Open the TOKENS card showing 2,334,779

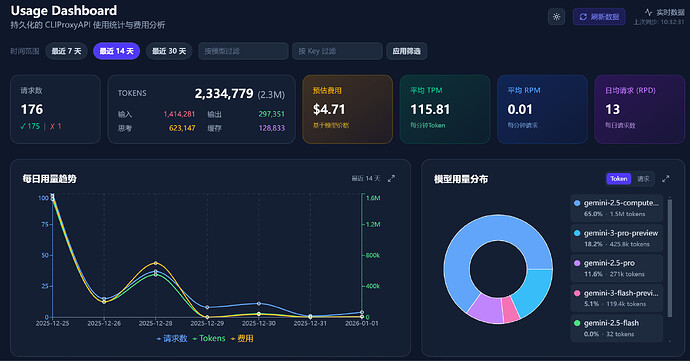coord(202,109)
